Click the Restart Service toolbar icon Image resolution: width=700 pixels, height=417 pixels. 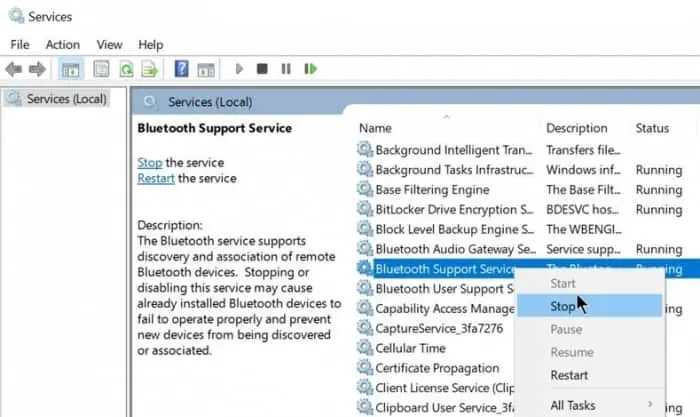point(310,69)
